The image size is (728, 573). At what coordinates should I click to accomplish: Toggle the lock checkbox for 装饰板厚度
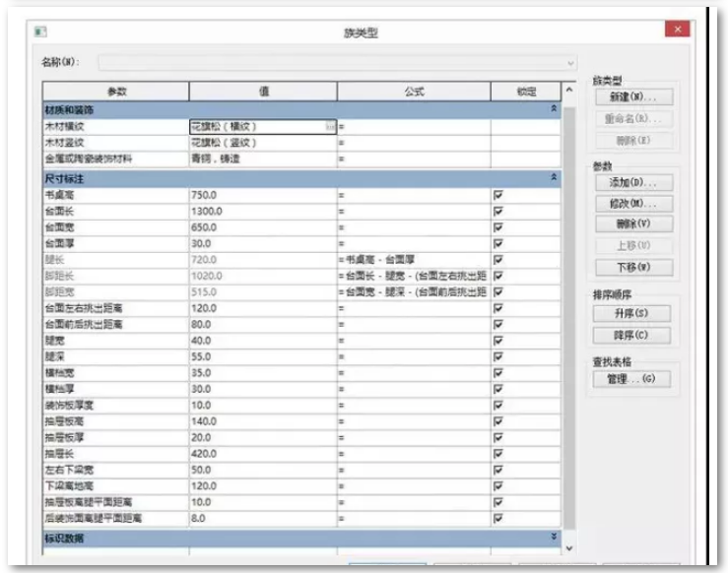click(498, 405)
